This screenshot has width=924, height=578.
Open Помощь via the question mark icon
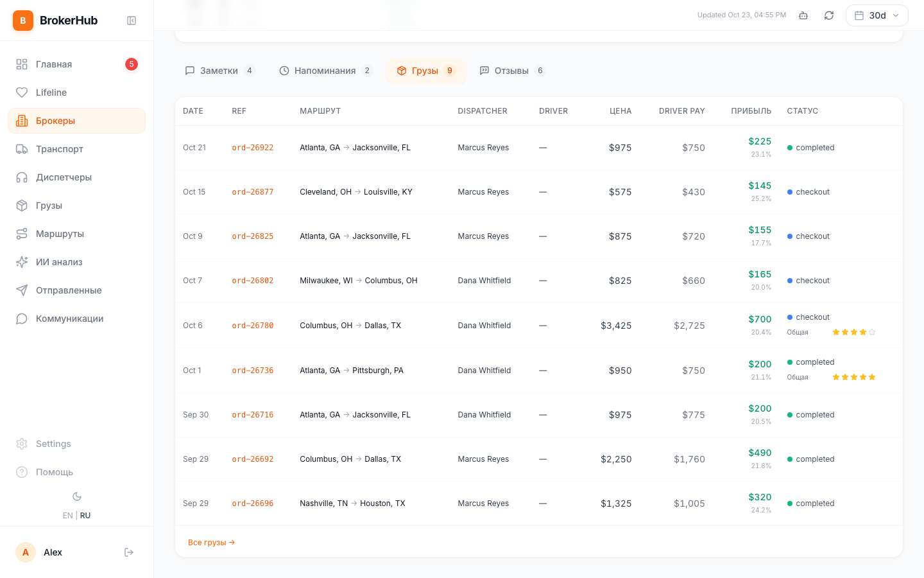(x=22, y=472)
